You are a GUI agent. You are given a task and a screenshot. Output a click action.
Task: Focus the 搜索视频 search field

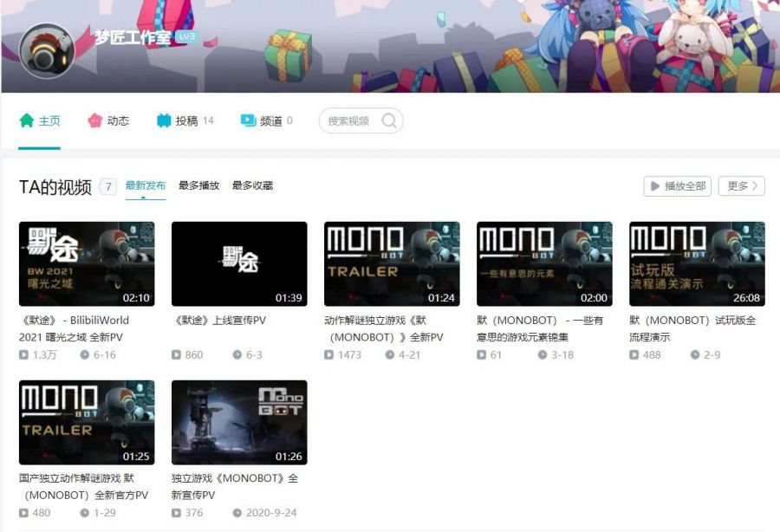click(x=361, y=120)
